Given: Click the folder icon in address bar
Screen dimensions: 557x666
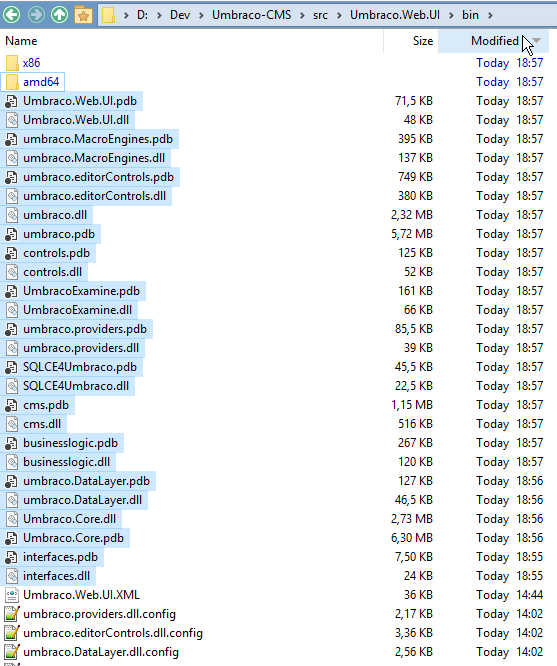Looking at the screenshot, I should (109, 15).
